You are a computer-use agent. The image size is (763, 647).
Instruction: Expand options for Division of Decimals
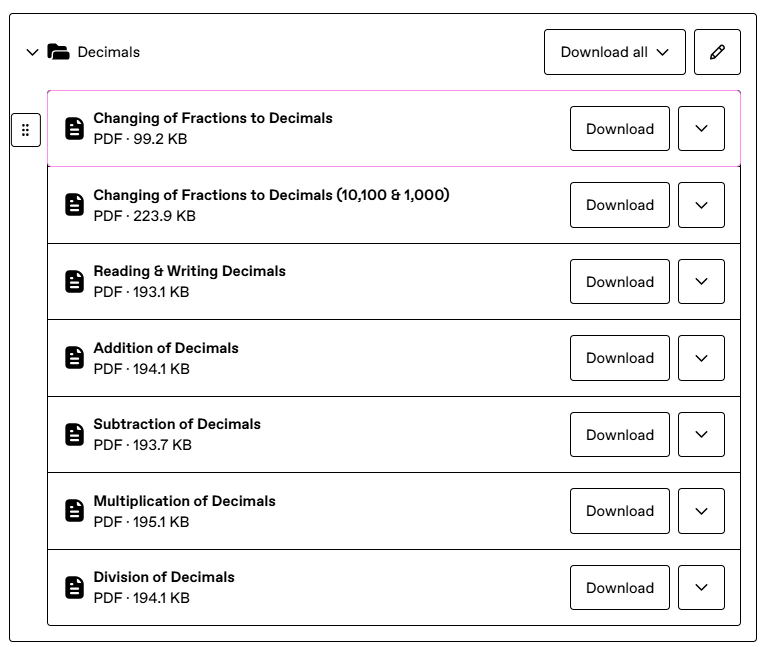[x=701, y=588]
